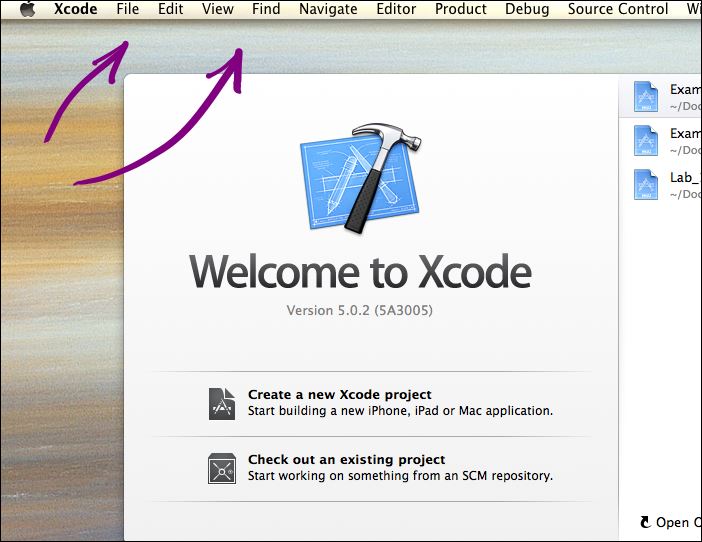Image resolution: width=702 pixels, height=542 pixels.
Task: Click the Version 5.0.2 (5A3005) text
Action: (360, 310)
